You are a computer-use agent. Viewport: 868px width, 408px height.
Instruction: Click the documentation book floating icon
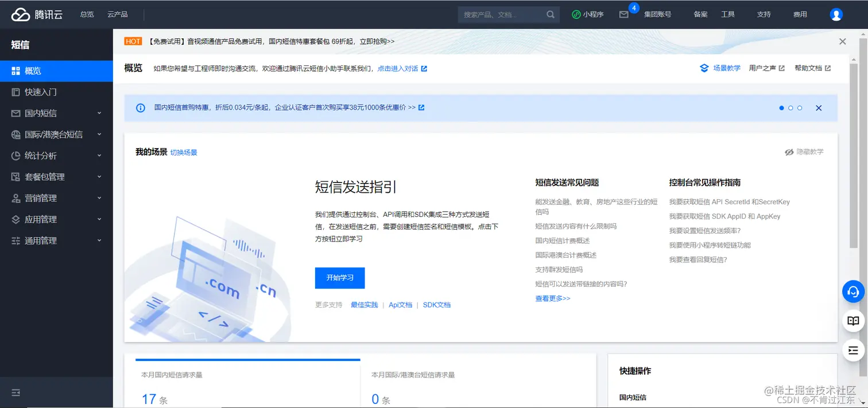[852, 321]
